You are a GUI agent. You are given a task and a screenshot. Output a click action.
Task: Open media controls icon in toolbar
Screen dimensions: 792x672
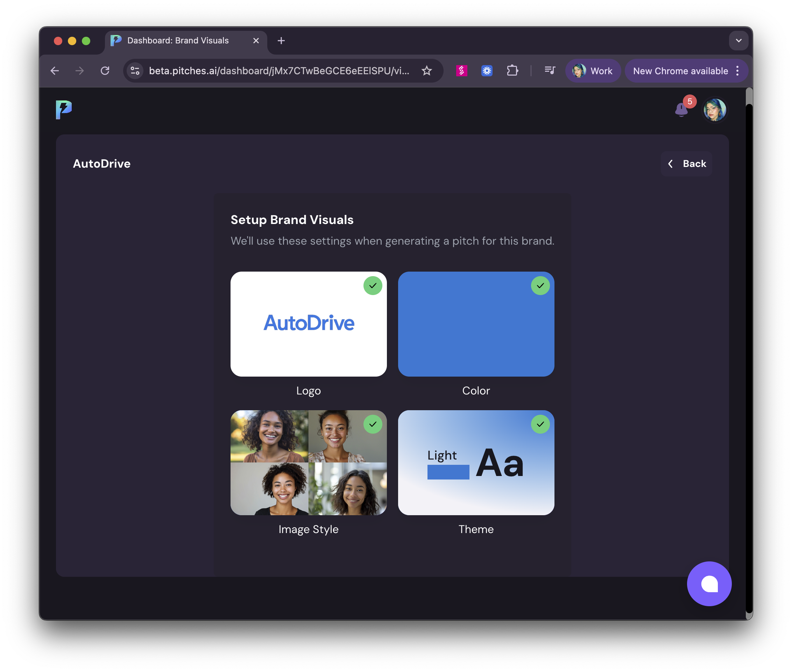(x=550, y=71)
